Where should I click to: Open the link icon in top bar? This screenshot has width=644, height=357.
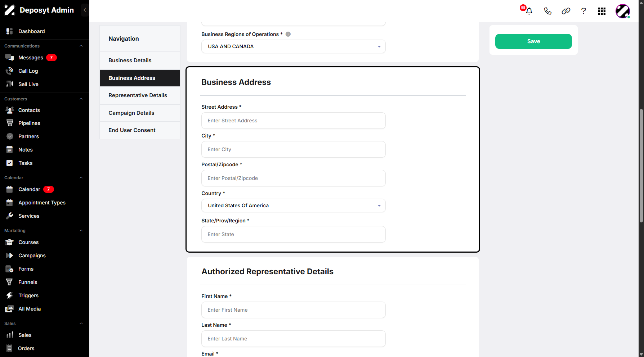pos(566,11)
